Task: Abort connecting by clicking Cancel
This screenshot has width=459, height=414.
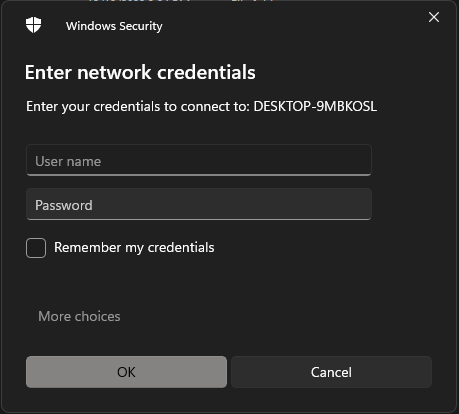Action: tap(331, 372)
